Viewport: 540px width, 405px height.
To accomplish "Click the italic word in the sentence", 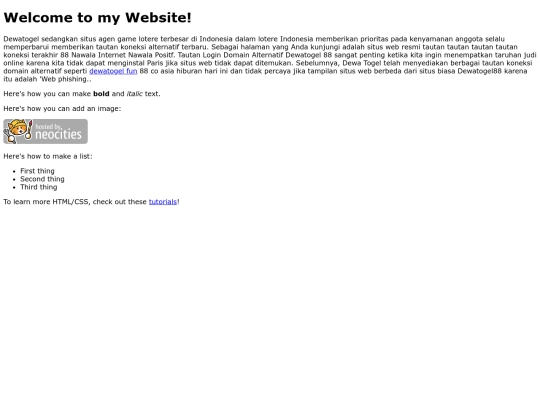I will pos(134,94).
